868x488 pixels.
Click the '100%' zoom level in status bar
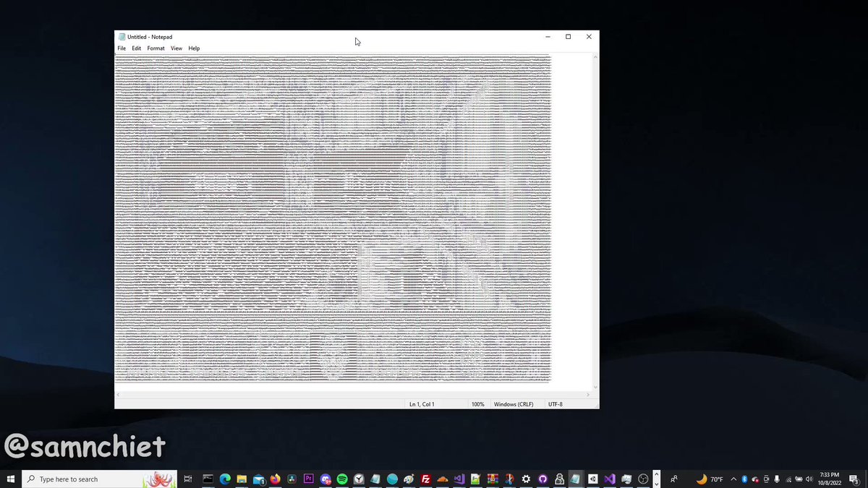tap(477, 404)
